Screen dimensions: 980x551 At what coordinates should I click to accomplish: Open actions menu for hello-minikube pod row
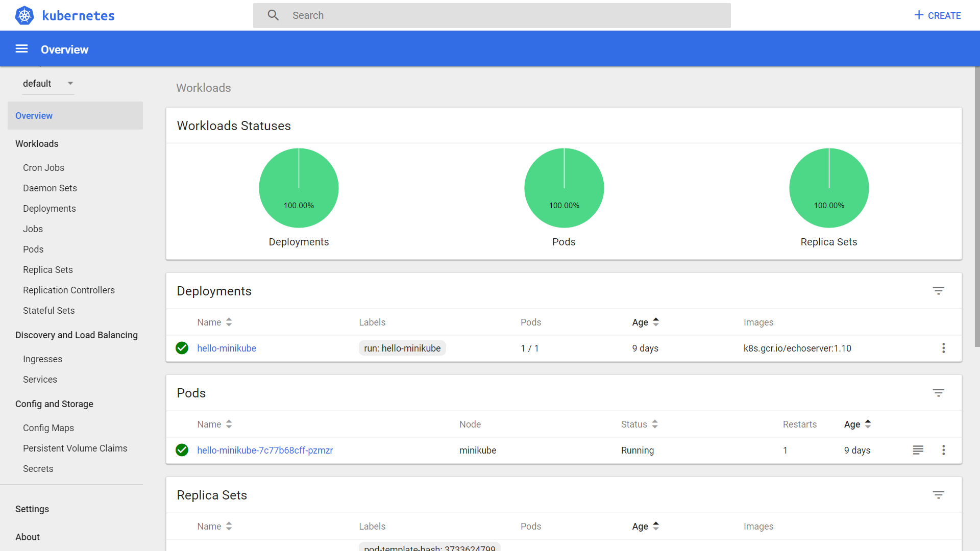[943, 450]
